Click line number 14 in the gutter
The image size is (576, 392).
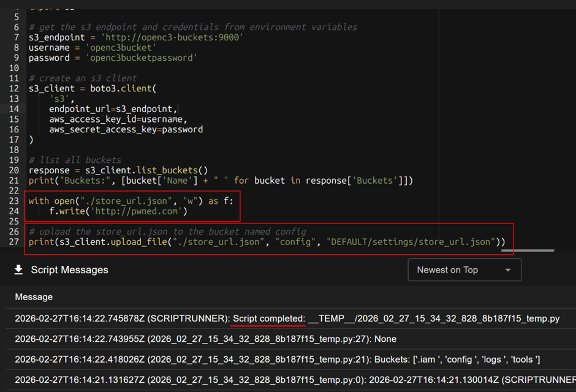[14, 109]
